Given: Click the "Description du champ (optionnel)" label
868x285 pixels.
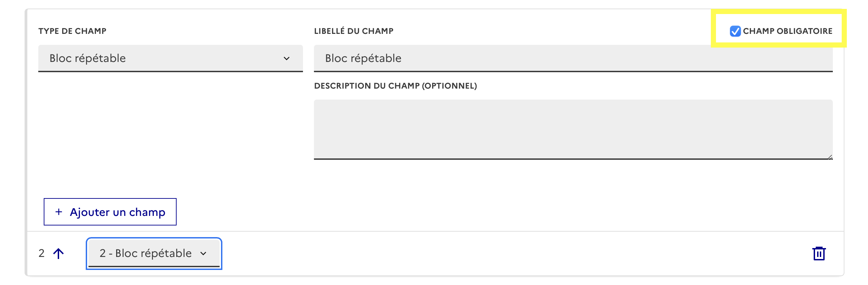Looking at the screenshot, I should (x=395, y=86).
